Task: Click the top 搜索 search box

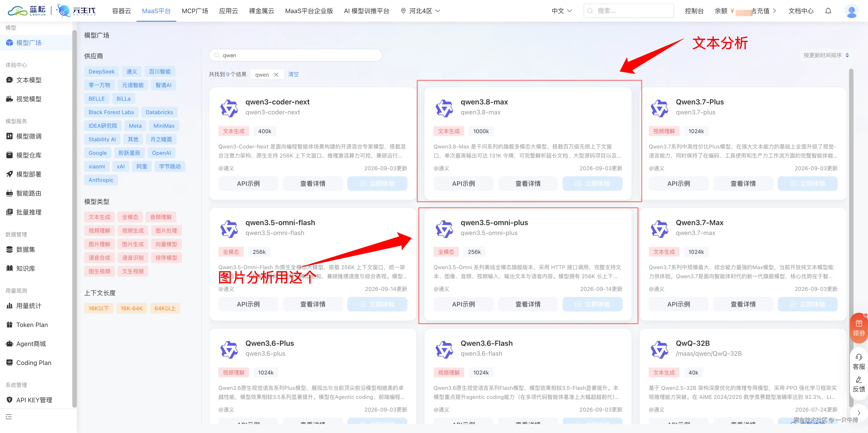Action: (x=629, y=11)
